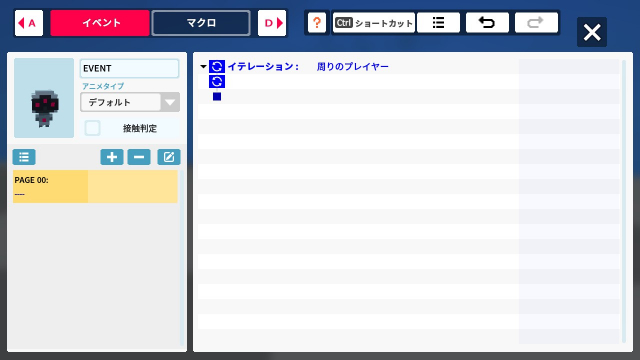Screen dimensions: 640x360
Task: Select the dark blue square end marker
Action: [x=217, y=97]
